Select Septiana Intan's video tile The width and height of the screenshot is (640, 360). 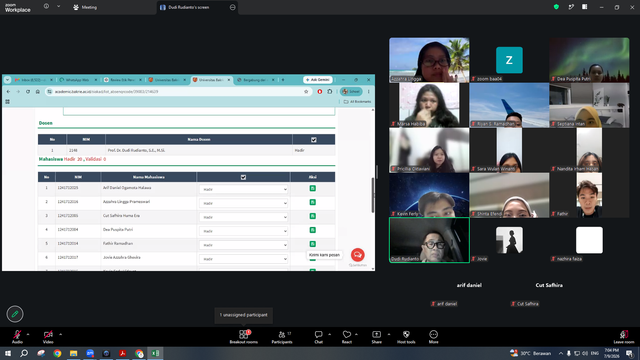click(x=589, y=105)
